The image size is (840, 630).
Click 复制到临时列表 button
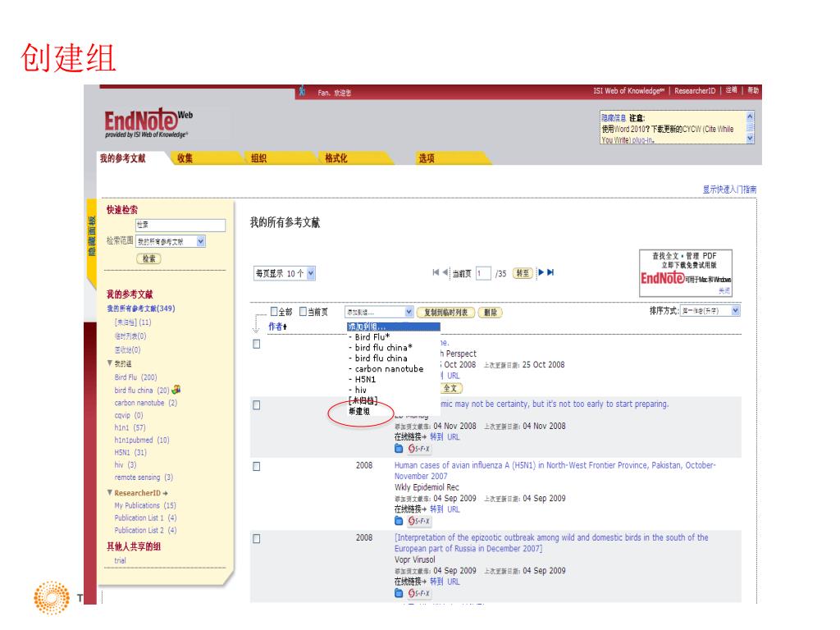coord(445,313)
